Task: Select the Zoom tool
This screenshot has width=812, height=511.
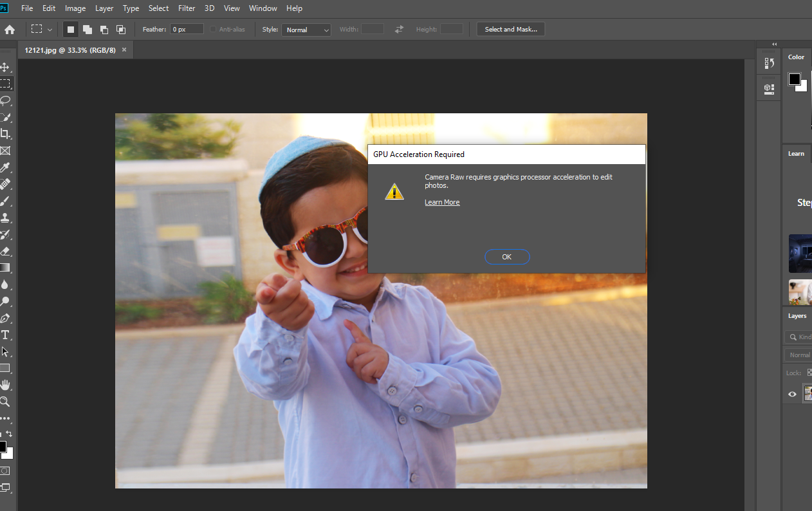Action: point(5,402)
